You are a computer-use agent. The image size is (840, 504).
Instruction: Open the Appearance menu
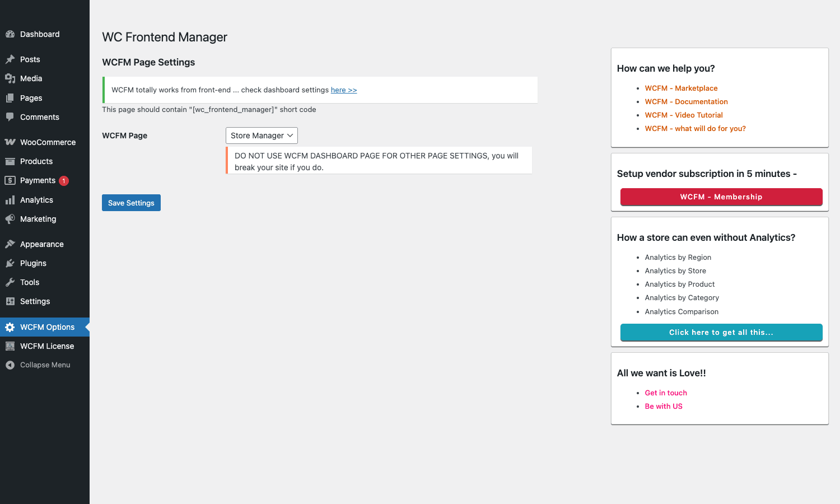(x=45, y=244)
